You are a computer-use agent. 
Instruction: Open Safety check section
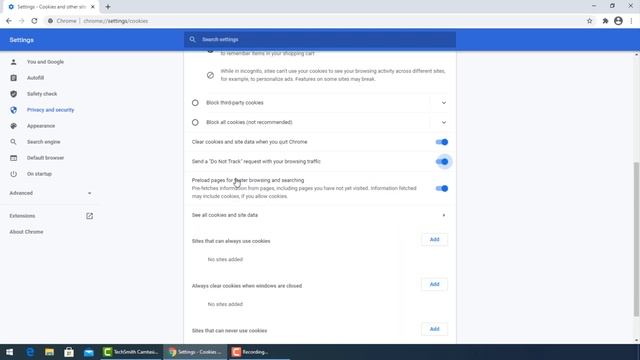click(x=42, y=94)
